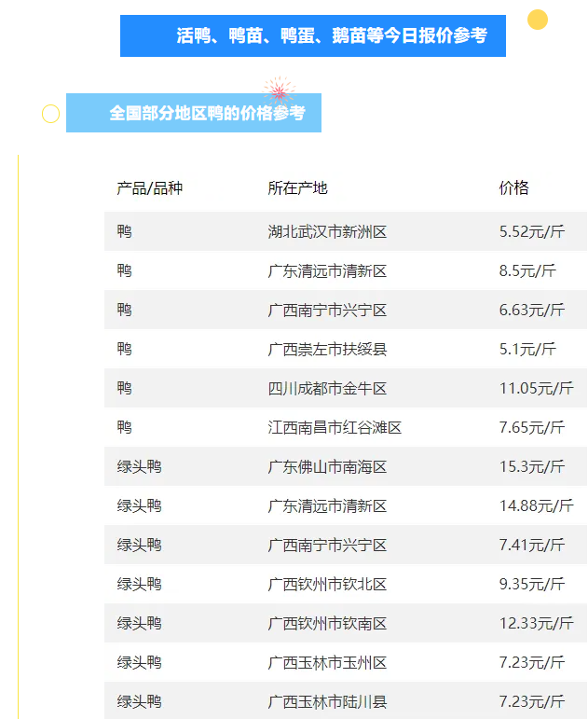Click the 5.52元/斤 price

(531, 231)
